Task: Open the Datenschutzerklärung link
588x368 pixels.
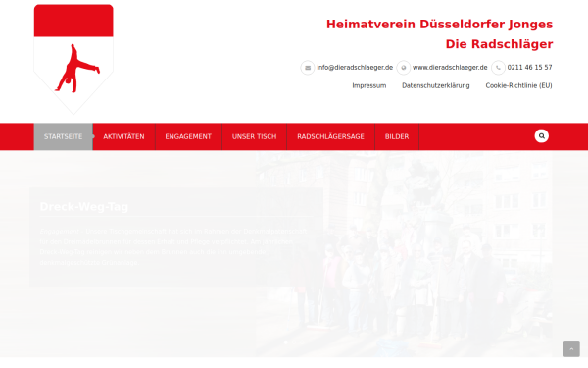Action: click(x=436, y=86)
